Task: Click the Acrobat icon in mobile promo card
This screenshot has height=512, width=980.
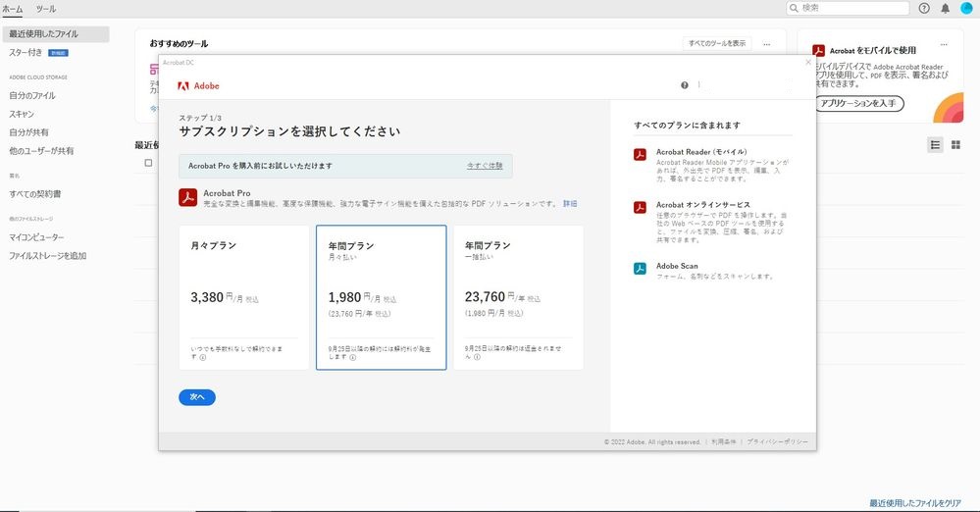Action: click(x=819, y=50)
